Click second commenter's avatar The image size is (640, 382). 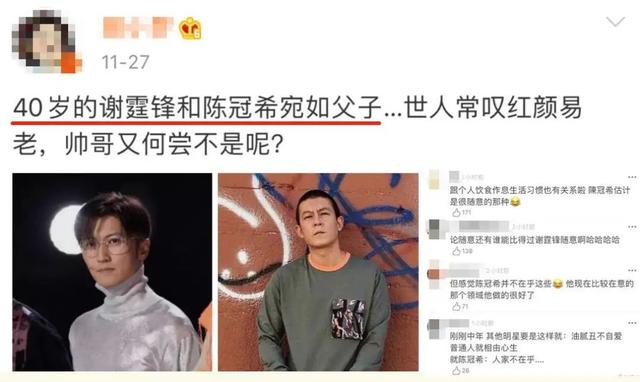tap(434, 229)
